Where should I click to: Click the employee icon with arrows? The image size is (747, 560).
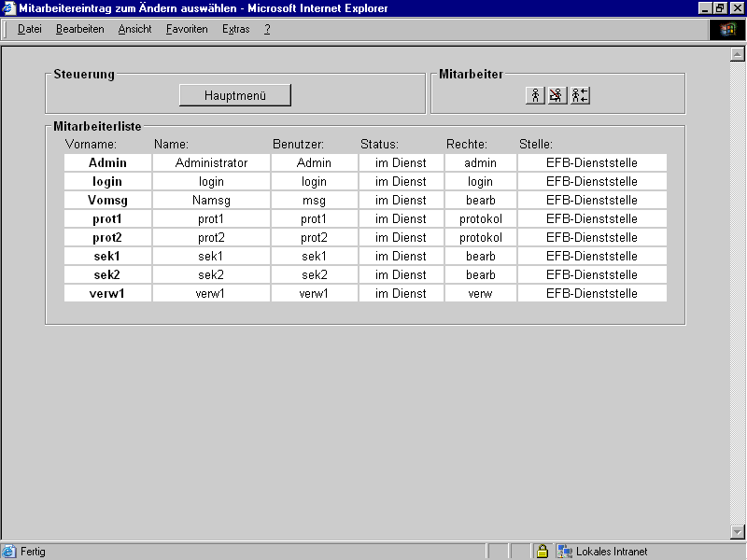(580, 95)
